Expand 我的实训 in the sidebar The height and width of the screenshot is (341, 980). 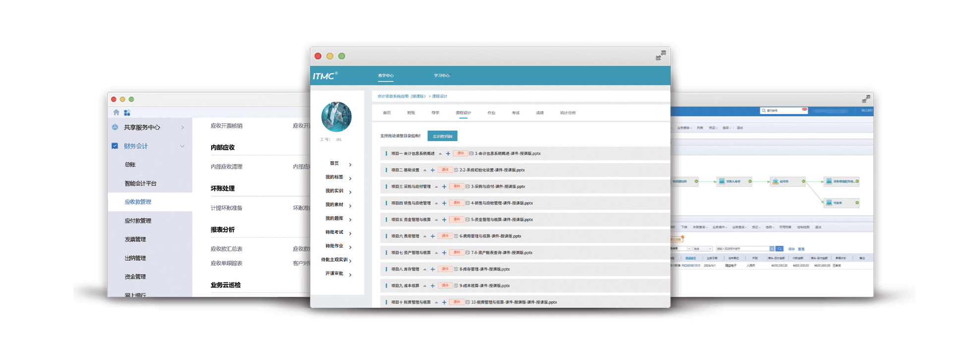point(350,192)
